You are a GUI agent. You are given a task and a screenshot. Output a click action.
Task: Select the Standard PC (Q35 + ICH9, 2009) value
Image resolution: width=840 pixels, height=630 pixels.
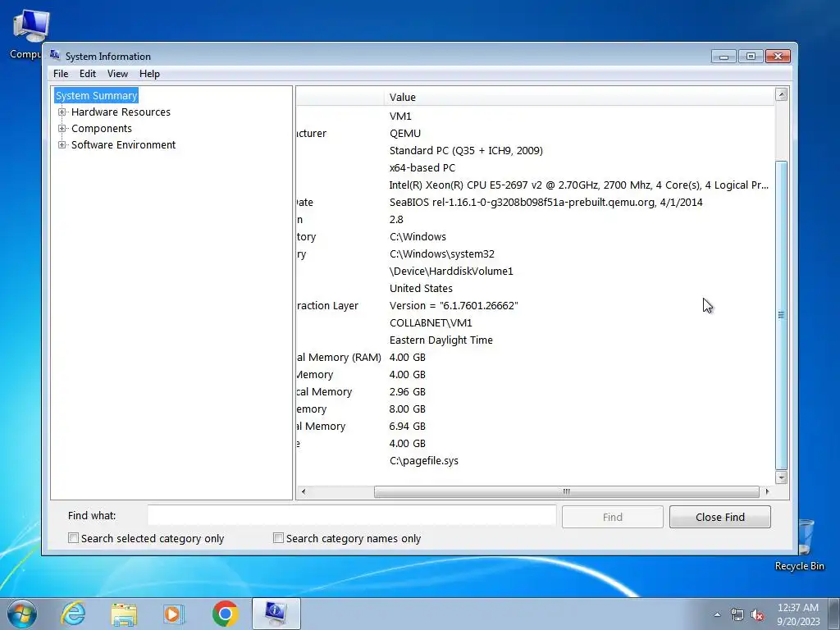click(466, 151)
